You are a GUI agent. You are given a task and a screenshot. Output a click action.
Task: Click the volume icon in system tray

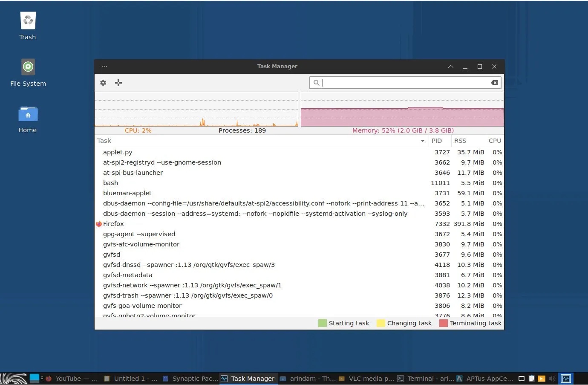click(553, 378)
